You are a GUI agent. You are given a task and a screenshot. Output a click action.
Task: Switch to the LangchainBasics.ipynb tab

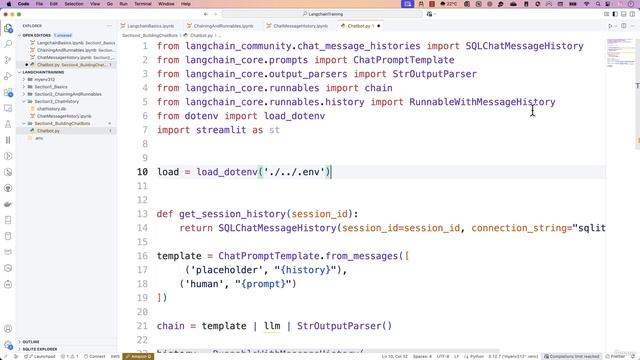click(150, 26)
